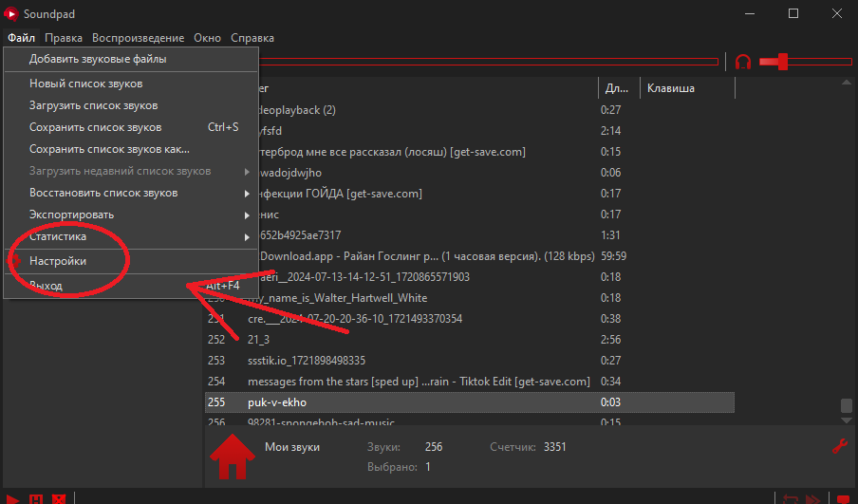The image size is (858, 504).
Task: Expand the Восстановить список звуков submenu arrow
Action: point(247,194)
